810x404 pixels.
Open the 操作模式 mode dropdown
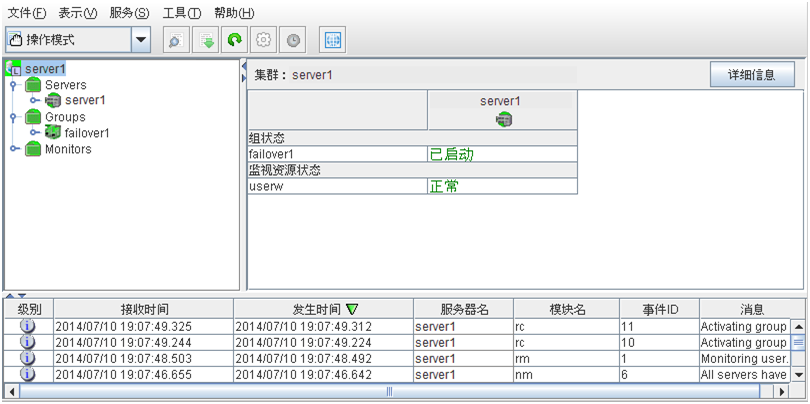tap(141, 40)
